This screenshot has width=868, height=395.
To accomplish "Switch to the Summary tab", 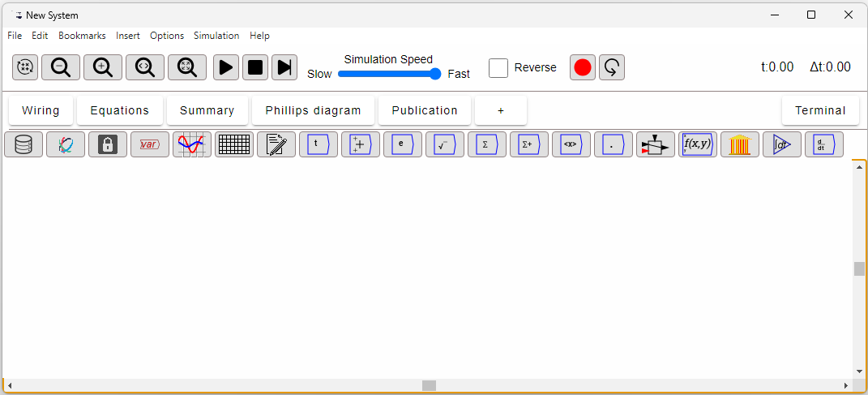I will [x=207, y=110].
